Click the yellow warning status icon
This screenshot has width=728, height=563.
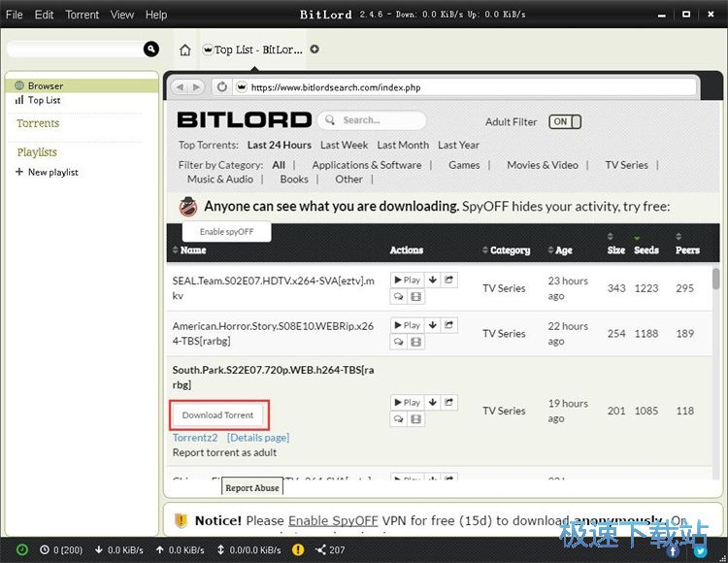[x=298, y=549]
